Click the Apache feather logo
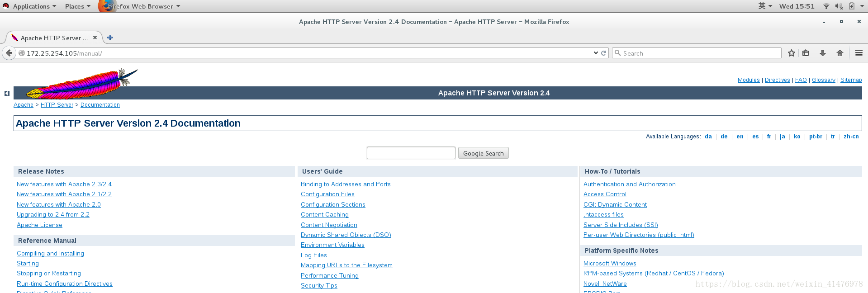 [81, 84]
